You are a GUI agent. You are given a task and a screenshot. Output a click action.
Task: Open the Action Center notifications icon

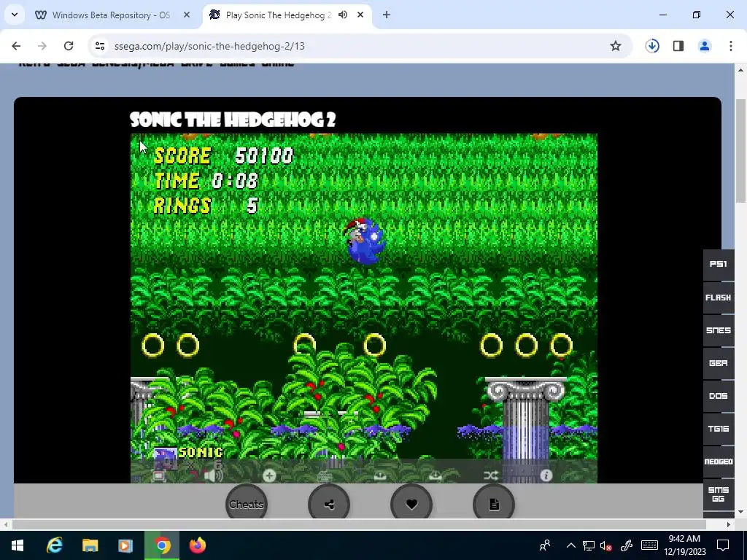coord(723,545)
